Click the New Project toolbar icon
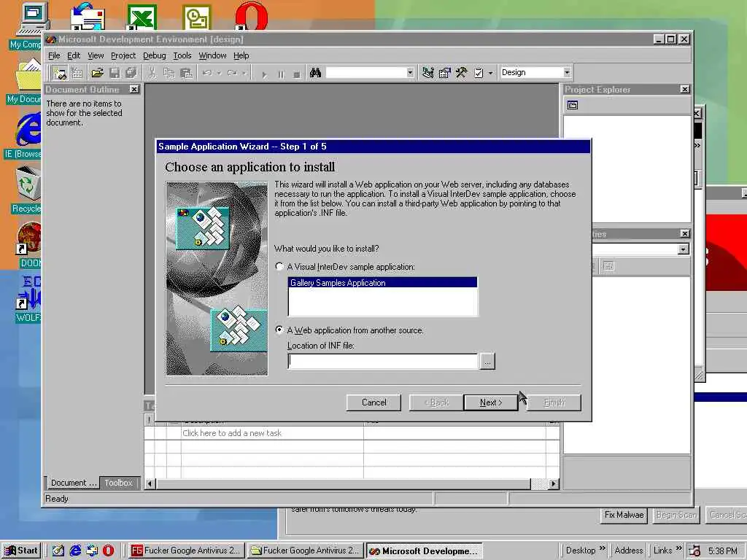The width and height of the screenshot is (747, 560). click(x=60, y=73)
